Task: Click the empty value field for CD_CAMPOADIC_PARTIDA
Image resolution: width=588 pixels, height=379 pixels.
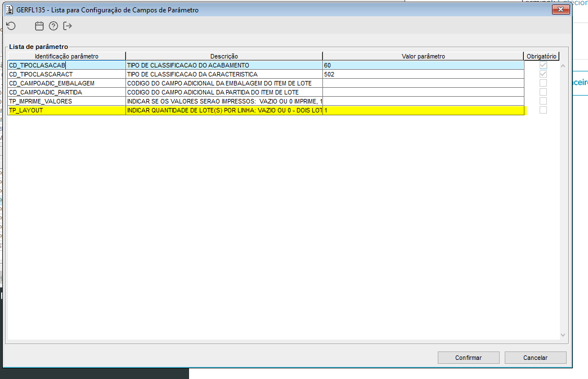Action: pos(423,92)
